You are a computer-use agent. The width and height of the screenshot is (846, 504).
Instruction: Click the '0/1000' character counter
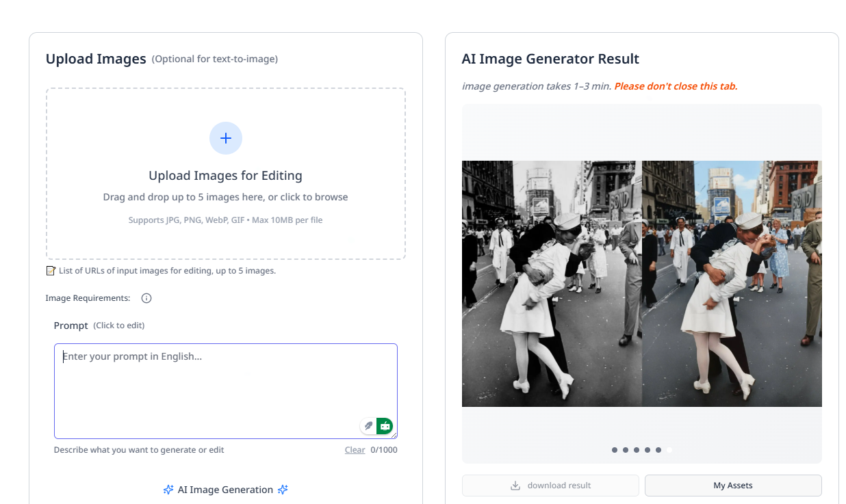(384, 450)
